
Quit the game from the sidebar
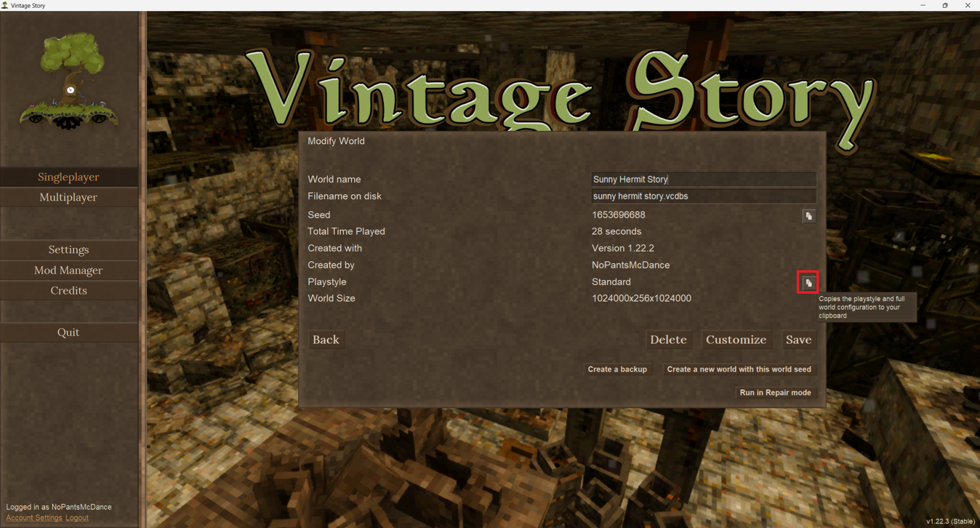pyautogui.click(x=69, y=332)
